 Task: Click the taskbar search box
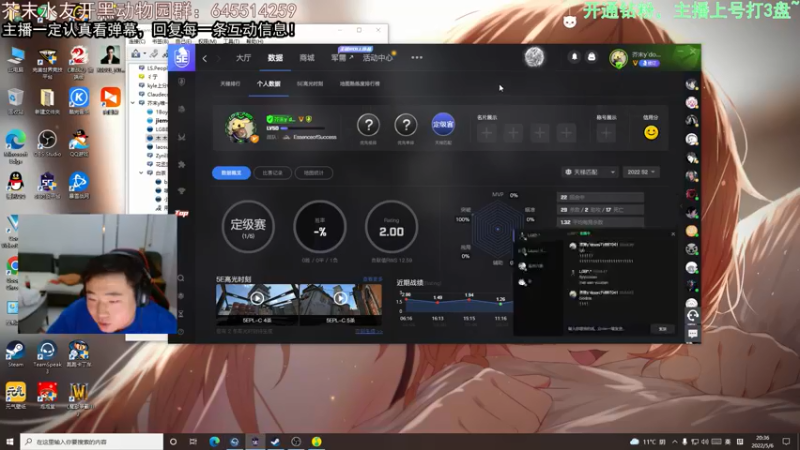click(x=92, y=441)
